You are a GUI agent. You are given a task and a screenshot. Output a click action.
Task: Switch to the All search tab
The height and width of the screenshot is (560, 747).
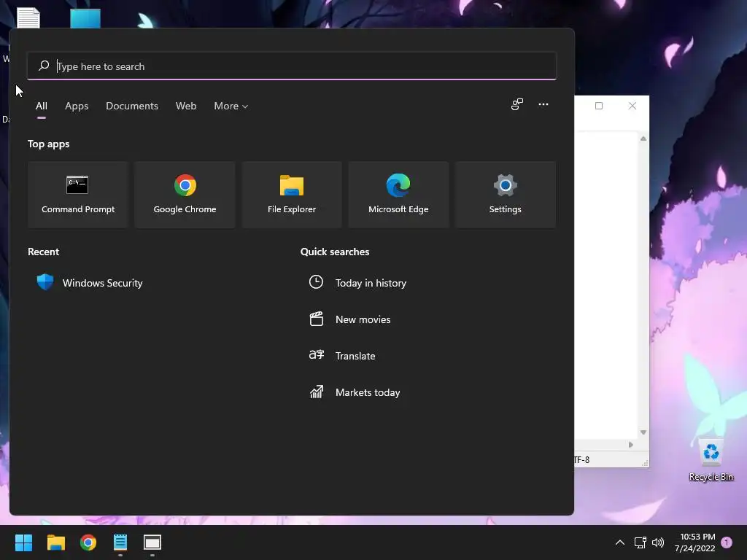pos(42,106)
